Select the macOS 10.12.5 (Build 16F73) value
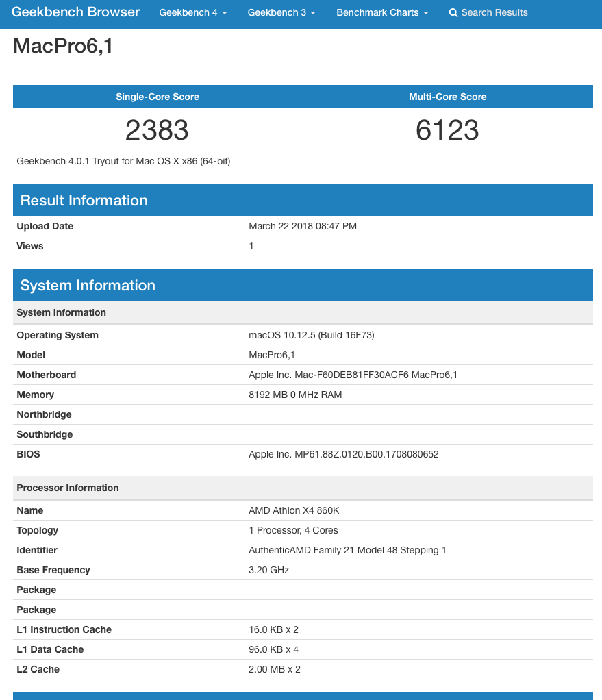Screen dimensions: 602x700 [x=312, y=335]
